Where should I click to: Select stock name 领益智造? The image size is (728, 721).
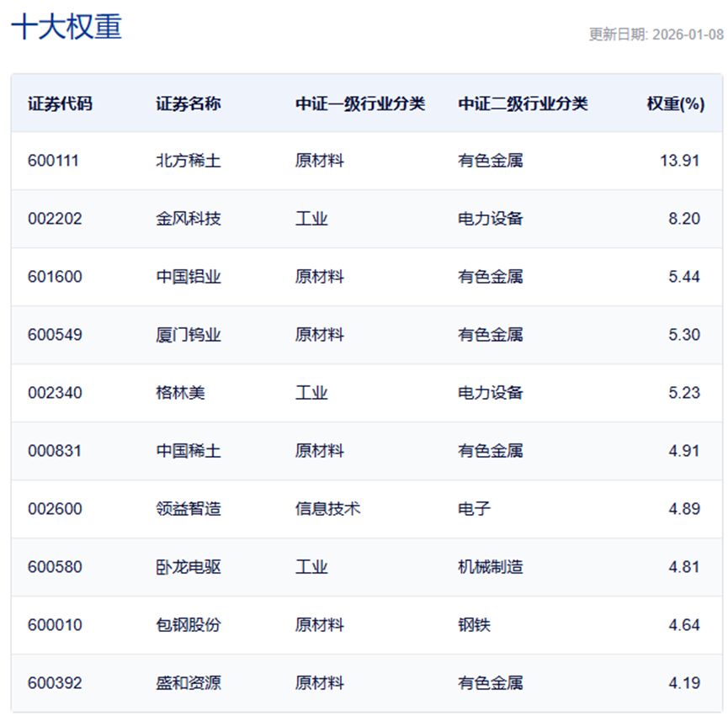189,509
